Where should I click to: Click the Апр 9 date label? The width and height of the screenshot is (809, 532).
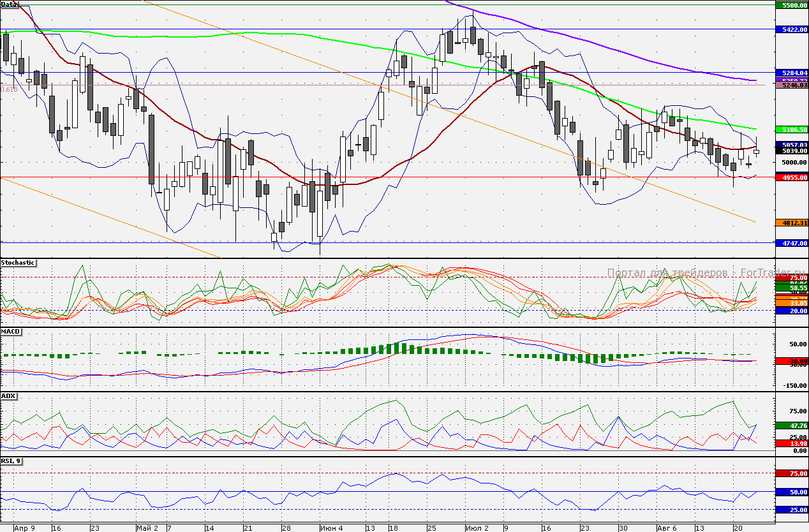pos(24,528)
